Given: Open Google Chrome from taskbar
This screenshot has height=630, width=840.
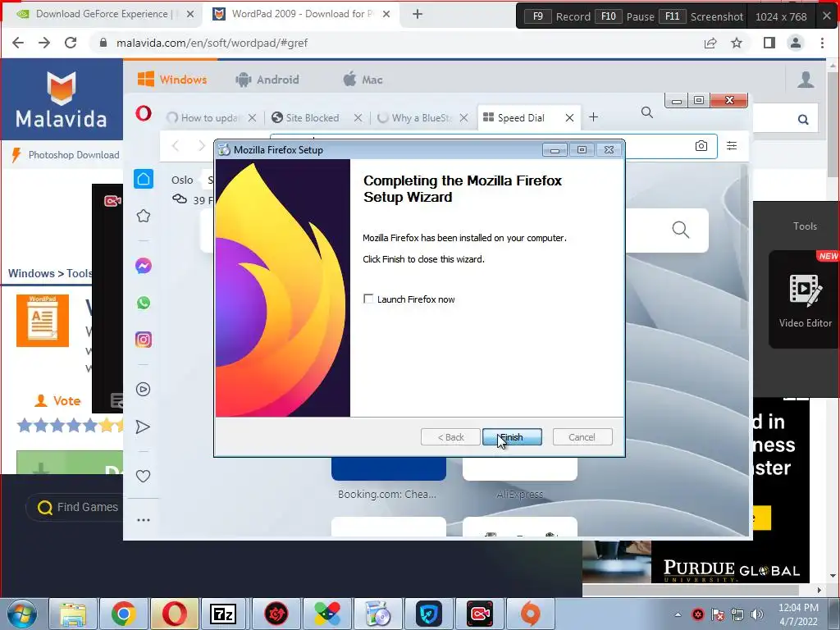Looking at the screenshot, I should click(123, 614).
